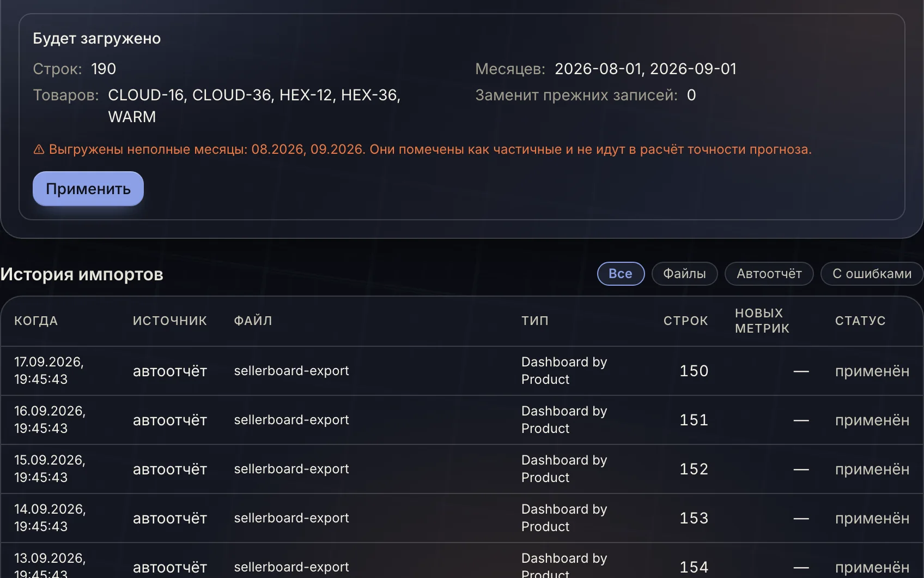Click the row count 152
Image resolution: width=924 pixels, height=578 pixels.
pyautogui.click(x=694, y=469)
